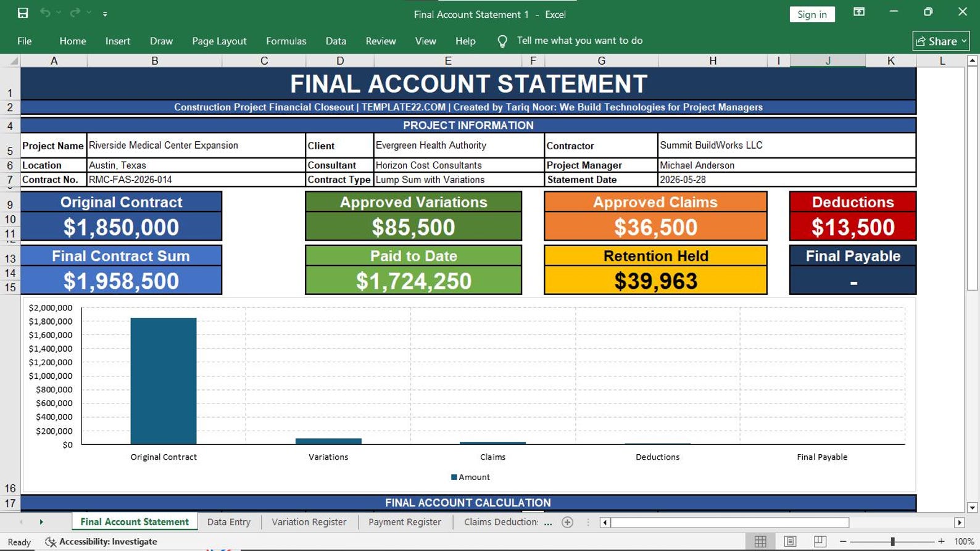Open the Page Layout ribbon tab
This screenshot has height=551, width=980.
click(219, 41)
